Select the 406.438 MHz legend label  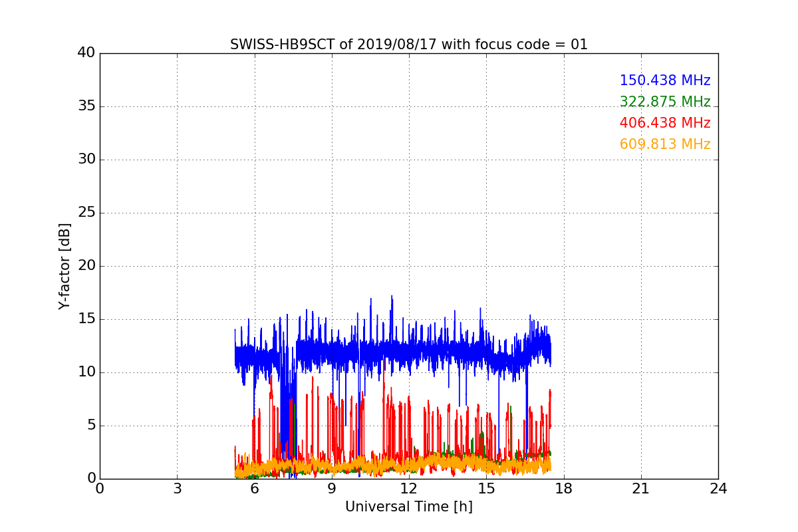click(665, 123)
